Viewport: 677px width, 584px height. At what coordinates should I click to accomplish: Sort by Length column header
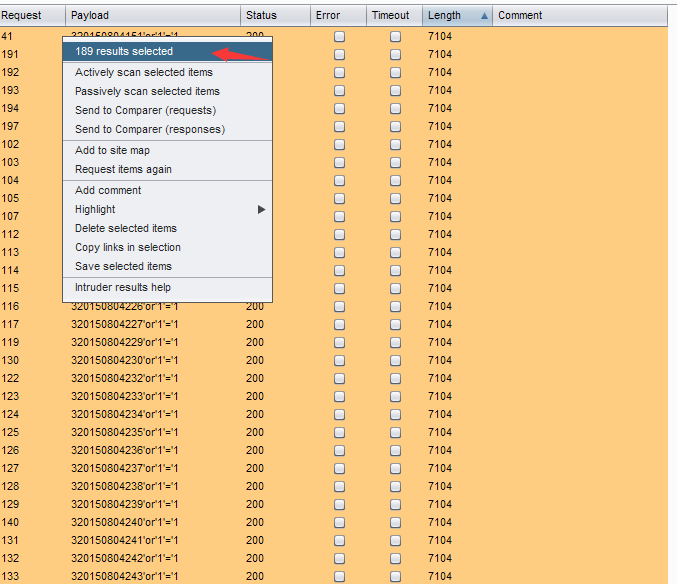coord(458,16)
